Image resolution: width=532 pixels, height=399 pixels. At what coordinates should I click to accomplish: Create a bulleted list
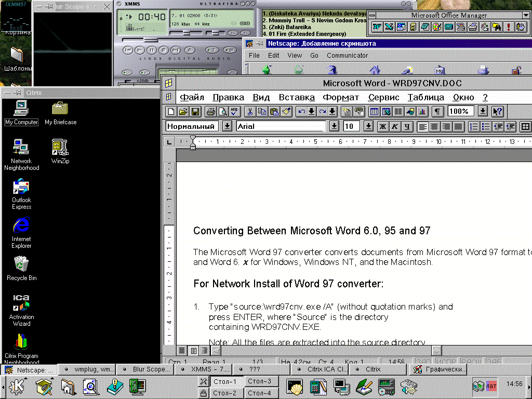[x=486, y=127]
